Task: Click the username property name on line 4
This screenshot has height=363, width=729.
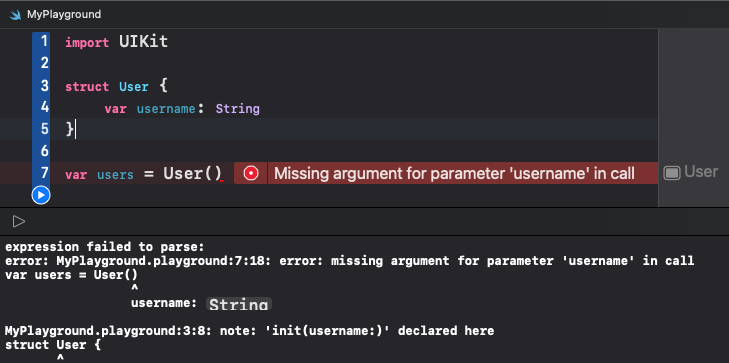Action: click(x=166, y=109)
